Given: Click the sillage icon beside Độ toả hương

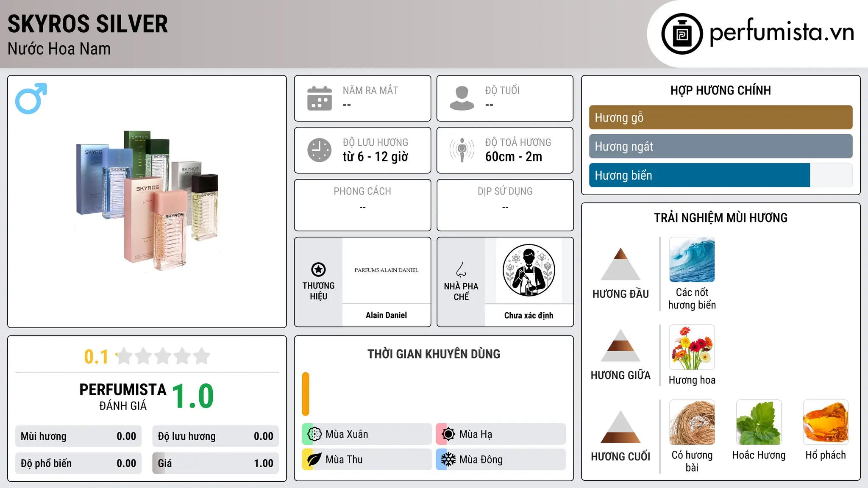Looking at the screenshot, I should [462, 150].
